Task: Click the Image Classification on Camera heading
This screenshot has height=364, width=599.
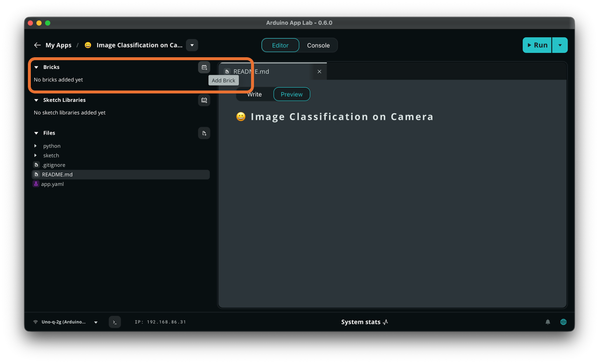Action: pyautogui.click(x=342, y=117)
